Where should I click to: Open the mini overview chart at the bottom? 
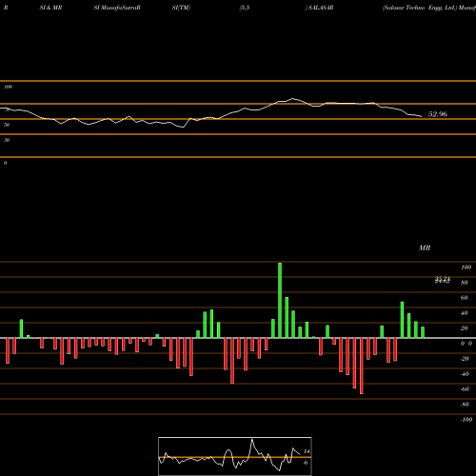pos(235,456)
